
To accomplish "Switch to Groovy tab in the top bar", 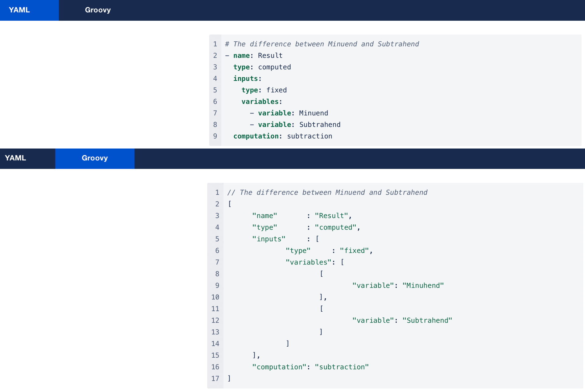I will tap(97, 10).
